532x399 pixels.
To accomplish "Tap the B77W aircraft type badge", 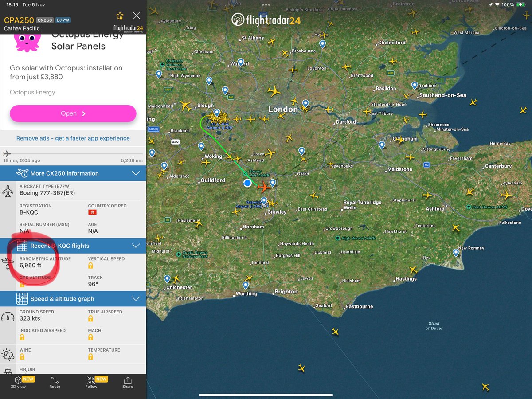I will (x=63, y=20).
